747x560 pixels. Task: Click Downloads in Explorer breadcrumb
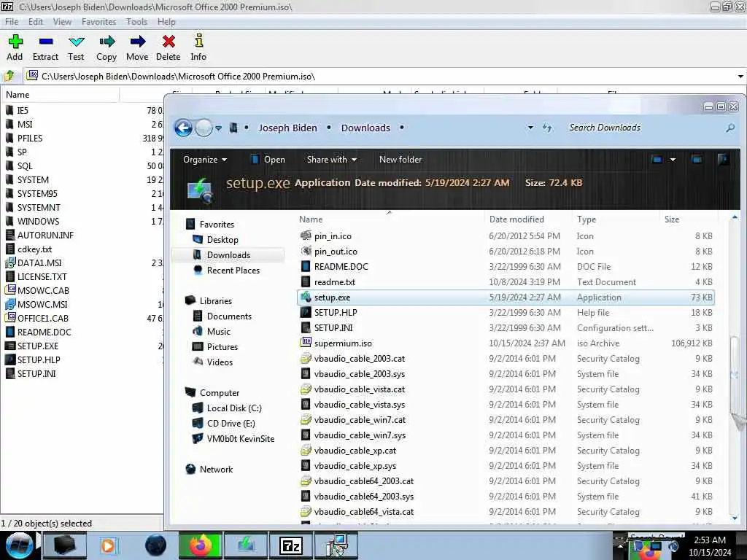[x=365, y=128]
